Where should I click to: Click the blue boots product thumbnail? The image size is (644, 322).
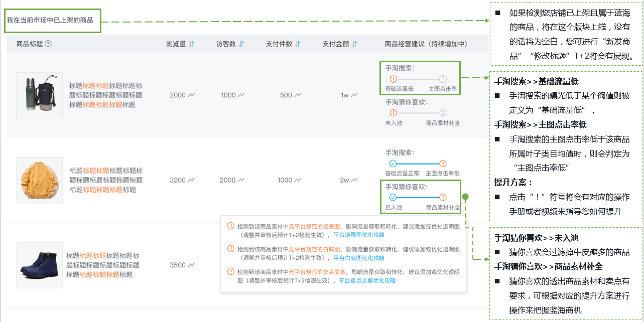[40, 265]
